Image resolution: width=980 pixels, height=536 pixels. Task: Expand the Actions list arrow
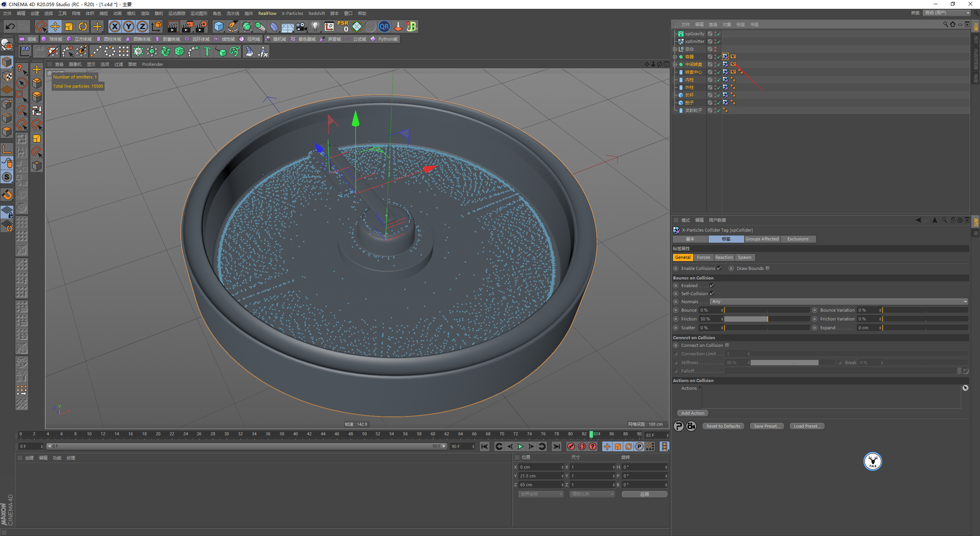point(700,388)
